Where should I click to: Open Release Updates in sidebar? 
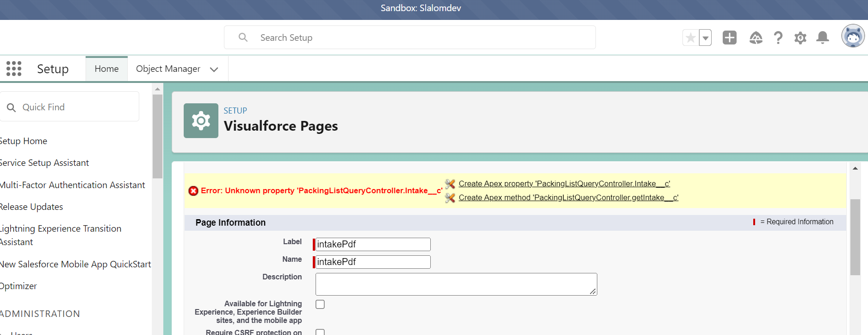click(x=31, y=207)
